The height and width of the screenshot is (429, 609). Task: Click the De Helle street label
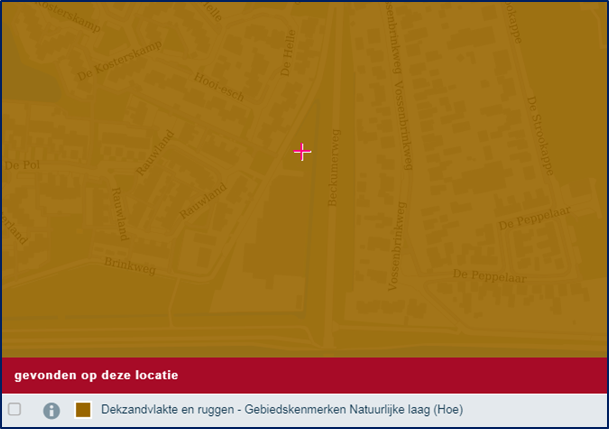tap(288, 53)
